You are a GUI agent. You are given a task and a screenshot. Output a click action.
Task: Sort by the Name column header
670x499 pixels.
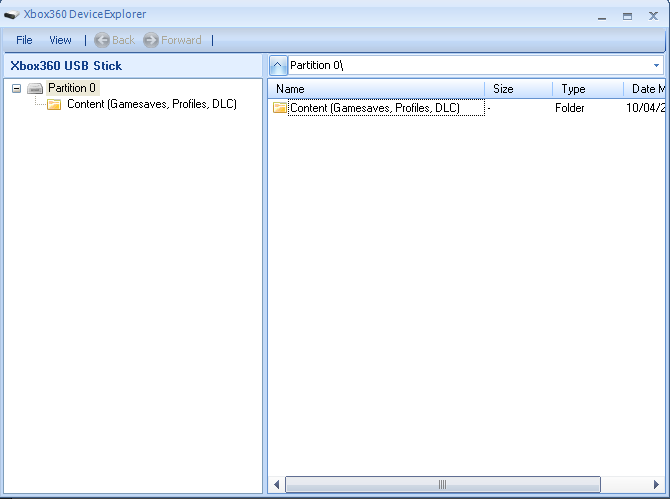376,89
